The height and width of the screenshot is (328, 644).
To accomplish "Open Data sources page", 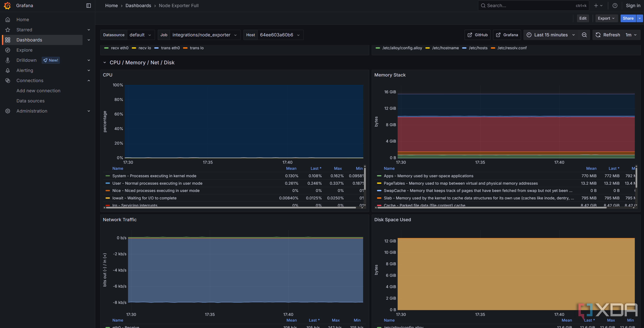I will point(30,101).
